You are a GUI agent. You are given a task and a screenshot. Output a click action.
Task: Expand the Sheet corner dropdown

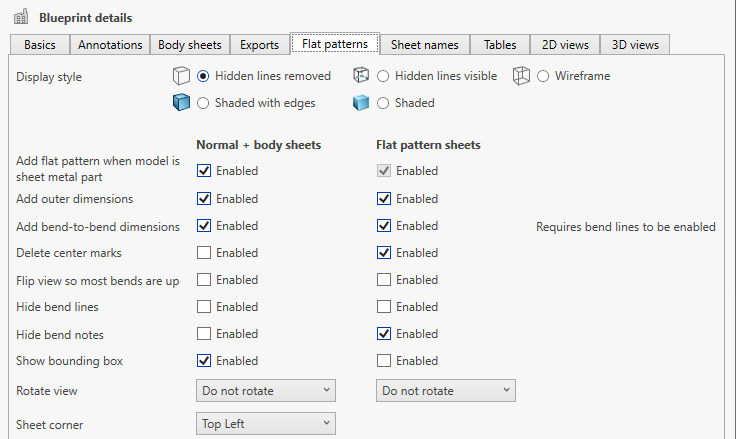pos(266,424)
